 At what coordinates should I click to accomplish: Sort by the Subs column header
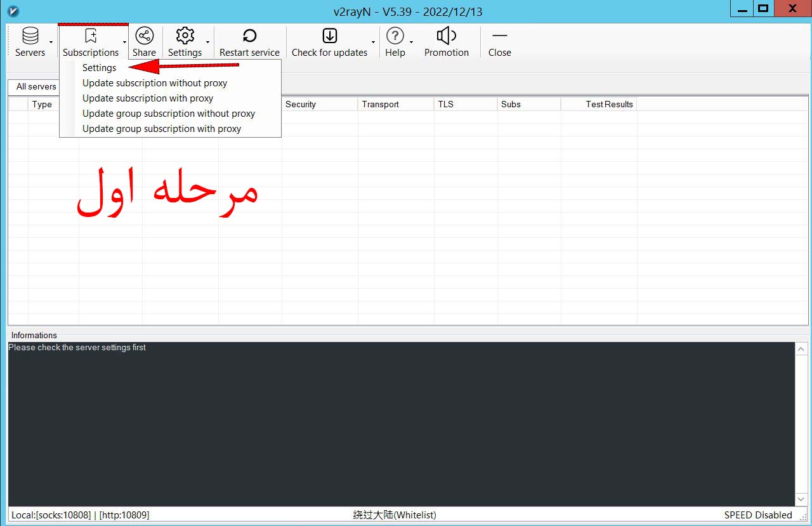point(529,104)
